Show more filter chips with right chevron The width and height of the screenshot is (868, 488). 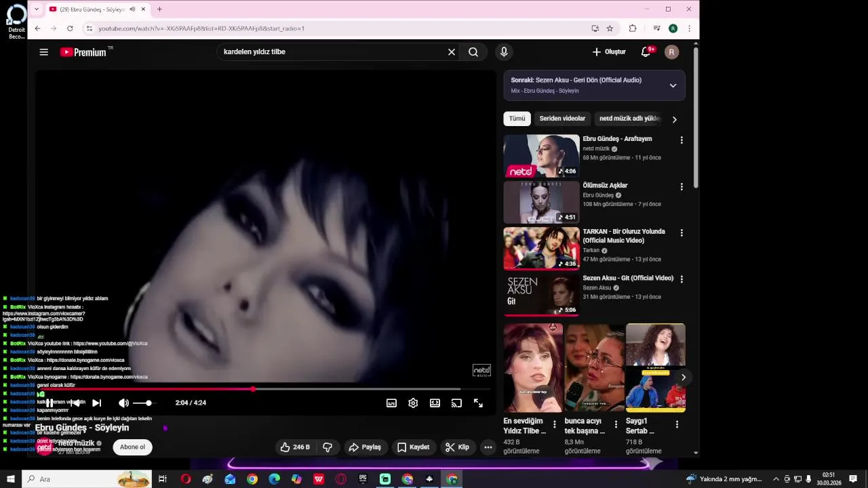click(x=674, y=119)
